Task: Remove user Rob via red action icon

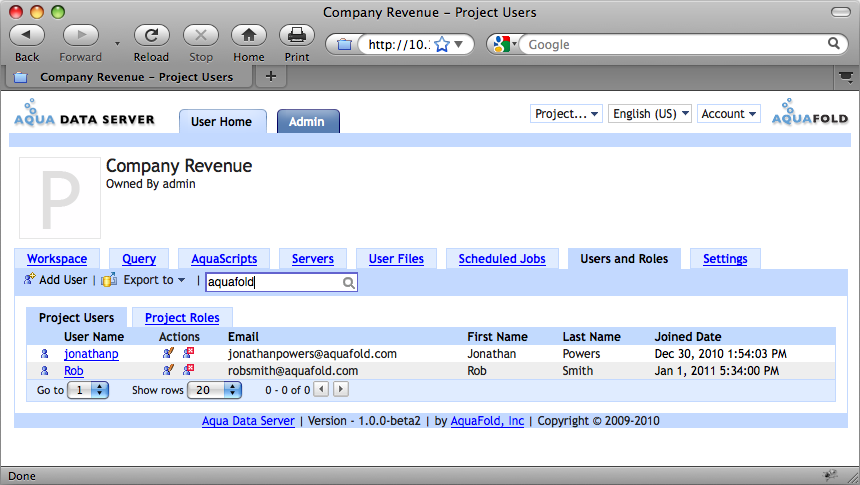Action: pyautogui.click(x=189, y=370)
